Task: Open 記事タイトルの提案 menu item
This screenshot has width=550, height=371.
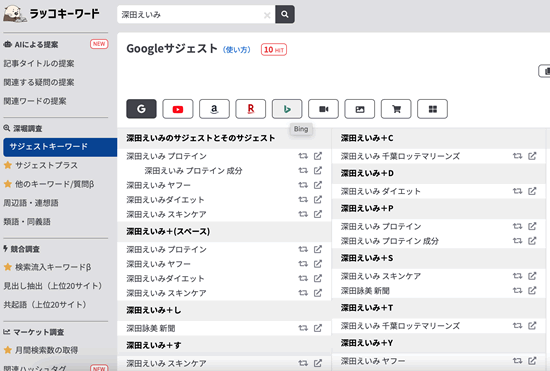Action: click(x=39, y=63)
